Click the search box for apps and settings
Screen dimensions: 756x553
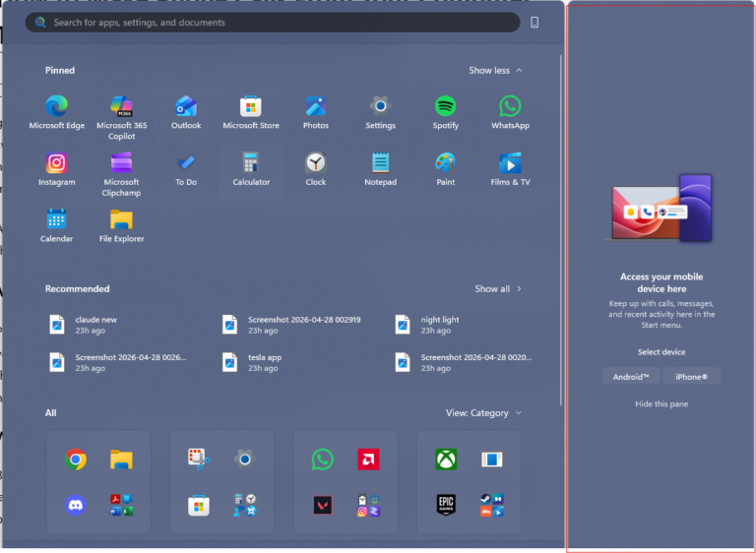point(273,23)
